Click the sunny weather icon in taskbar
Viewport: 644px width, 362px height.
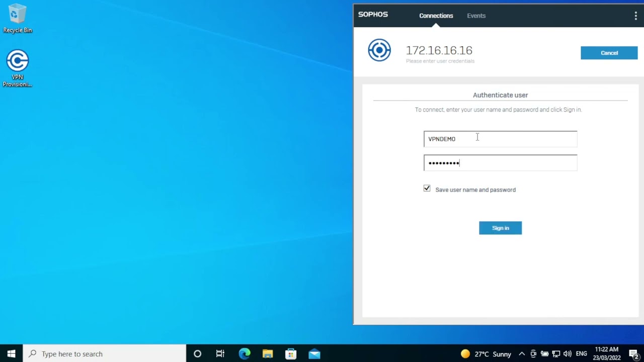[465, 354]
